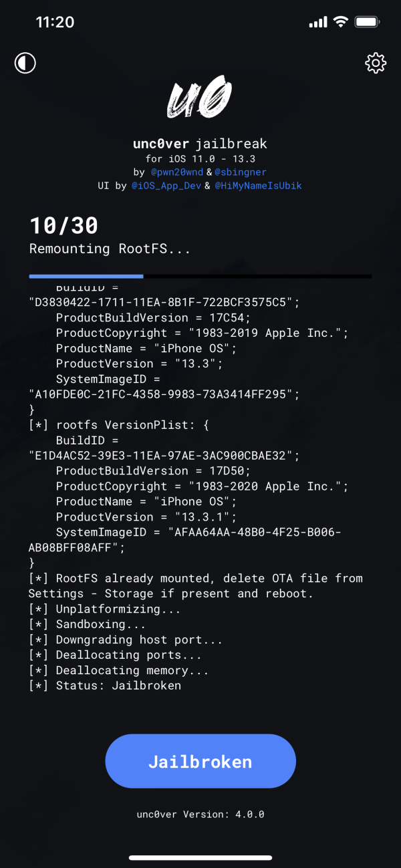This screenshot has width=401, height=868.
Task: Tap the unc0ver Version 4.0.0 label
Action: point(200,814)
